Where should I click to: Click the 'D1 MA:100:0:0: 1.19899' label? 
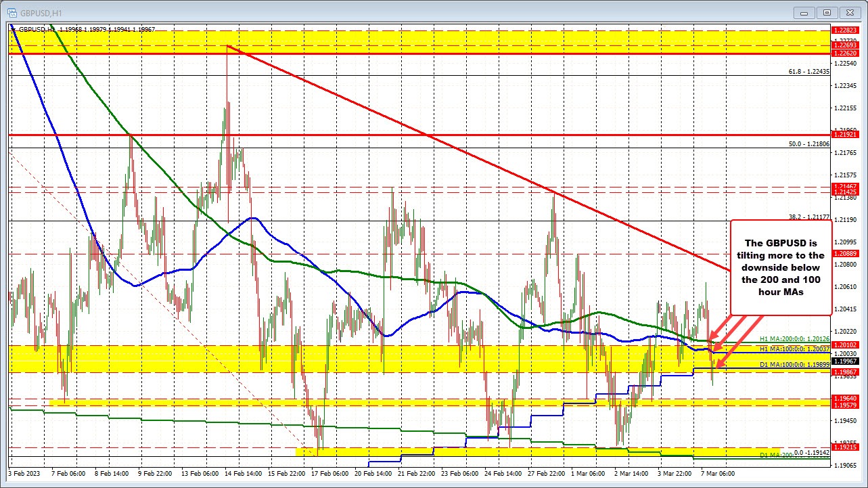[x=793, y=363]
